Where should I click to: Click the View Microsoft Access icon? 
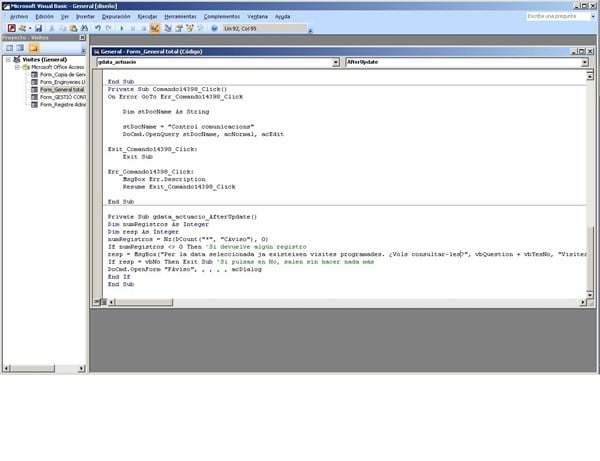[x=8, y=28]
